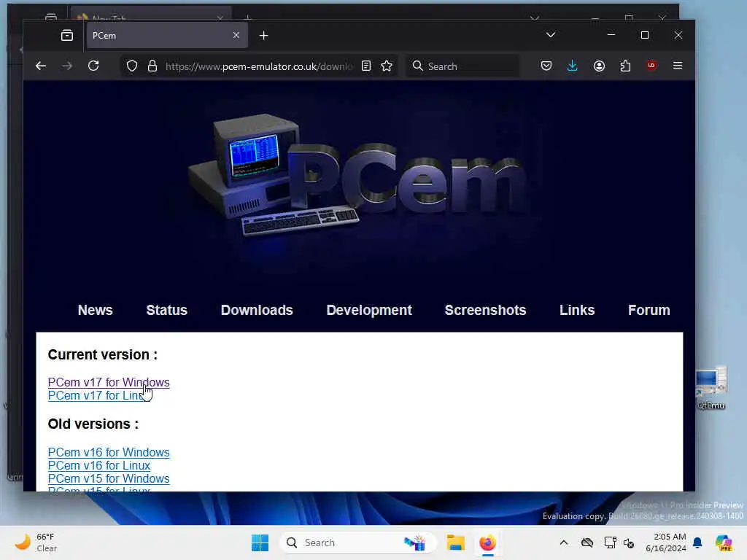Open the Links page
747x560 pixels.
[x=577, y=310]
